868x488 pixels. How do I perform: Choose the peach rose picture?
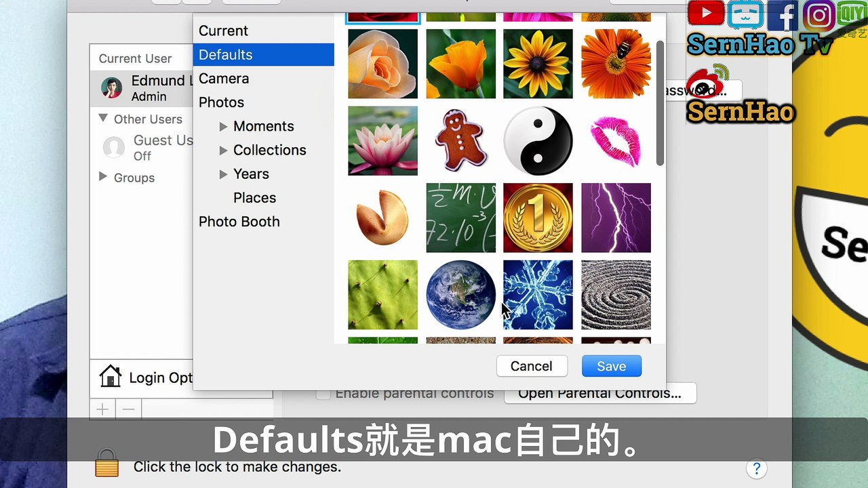383,64
